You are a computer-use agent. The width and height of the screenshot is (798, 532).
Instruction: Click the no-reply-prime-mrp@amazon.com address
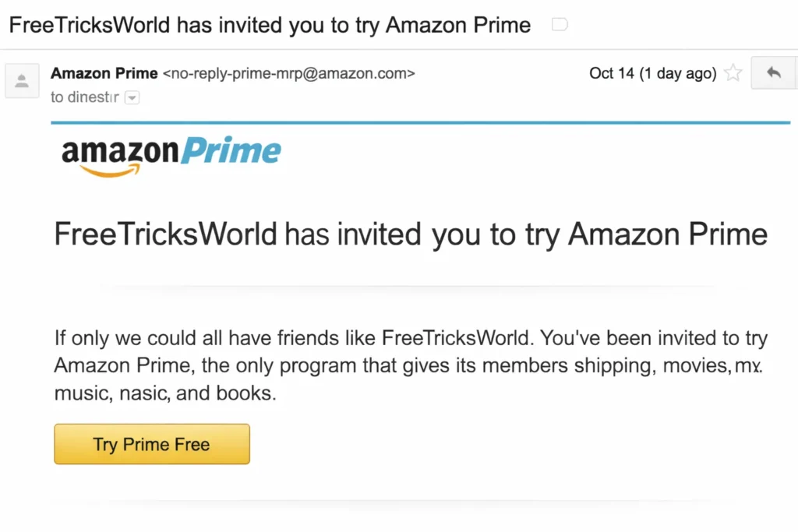[288, 74]
